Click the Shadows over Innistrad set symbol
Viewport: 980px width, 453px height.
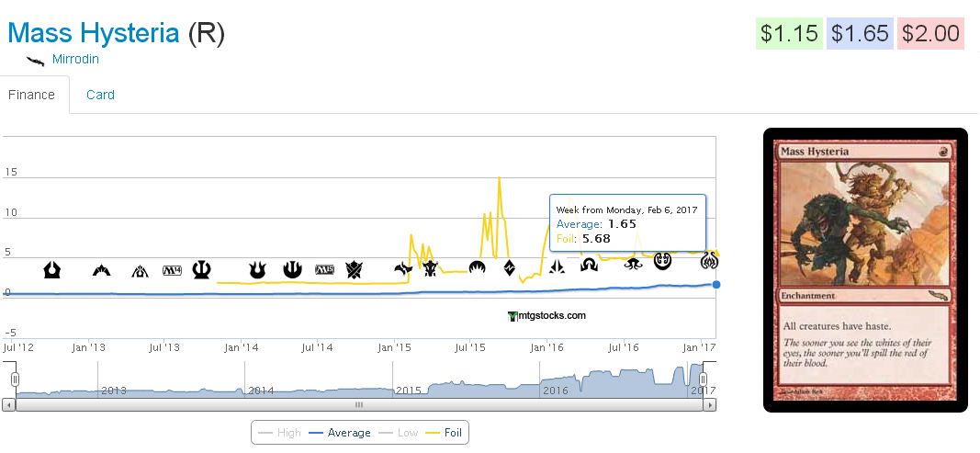coord(589,266)
